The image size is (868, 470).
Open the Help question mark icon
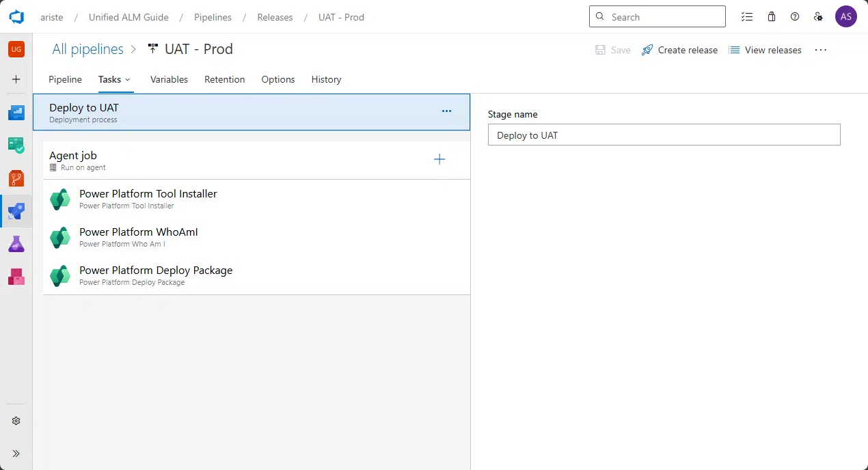[794, 16]
